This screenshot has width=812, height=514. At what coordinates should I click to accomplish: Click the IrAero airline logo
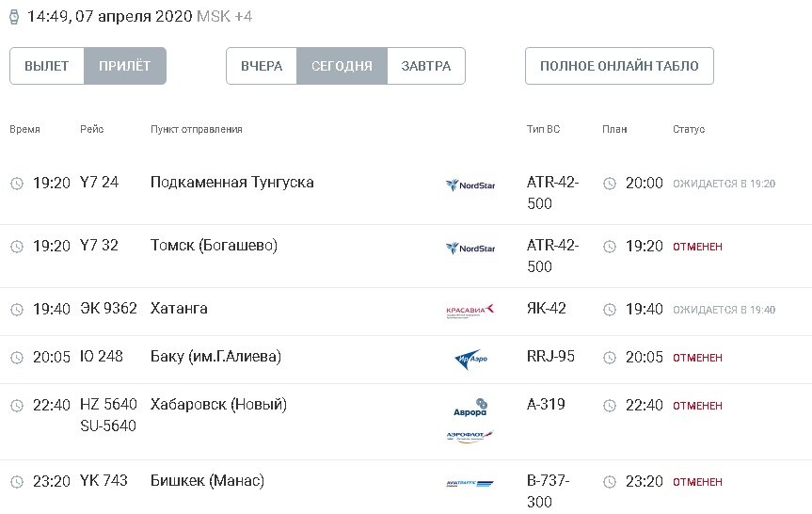(470, 359)
